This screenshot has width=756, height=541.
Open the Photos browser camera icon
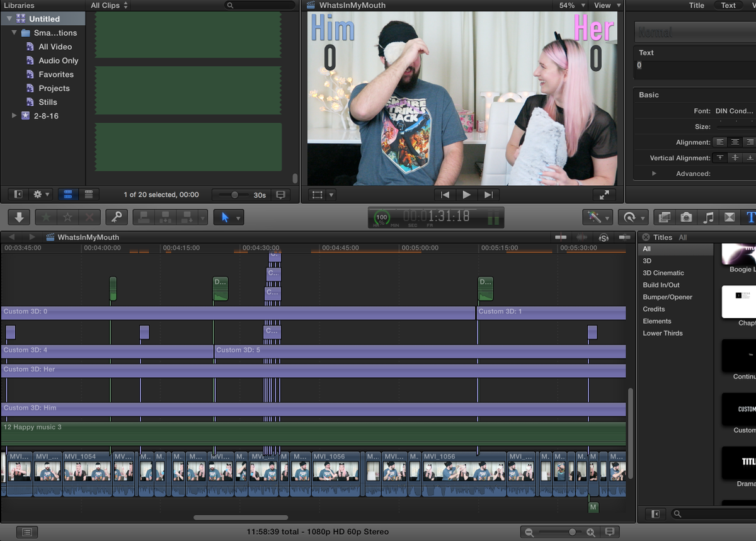[686, 217]
